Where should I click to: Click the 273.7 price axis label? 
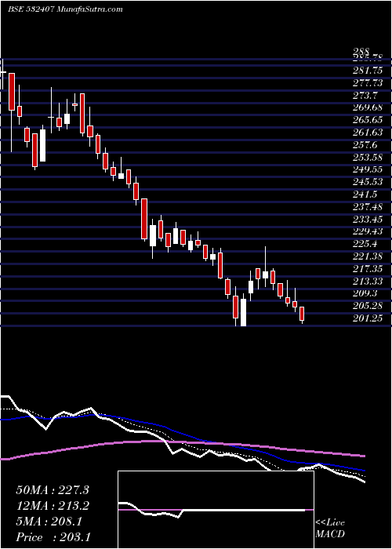point(365,95)
